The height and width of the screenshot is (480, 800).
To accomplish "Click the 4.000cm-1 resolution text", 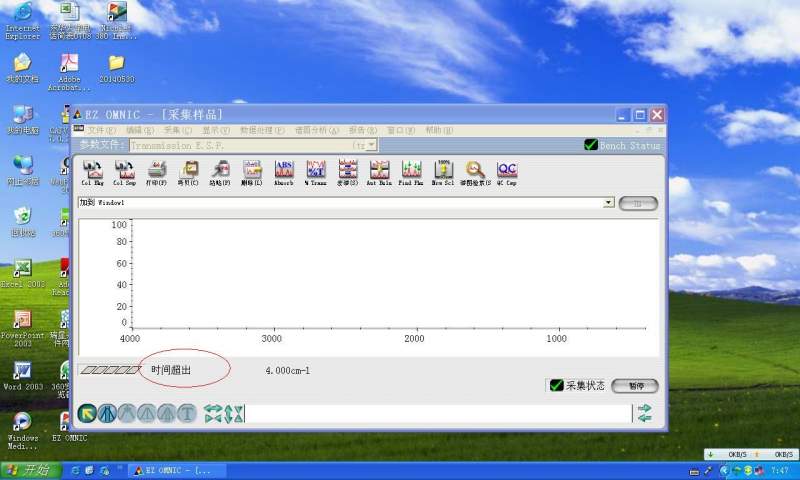I will pyautogui.click(x=287, y=370).
